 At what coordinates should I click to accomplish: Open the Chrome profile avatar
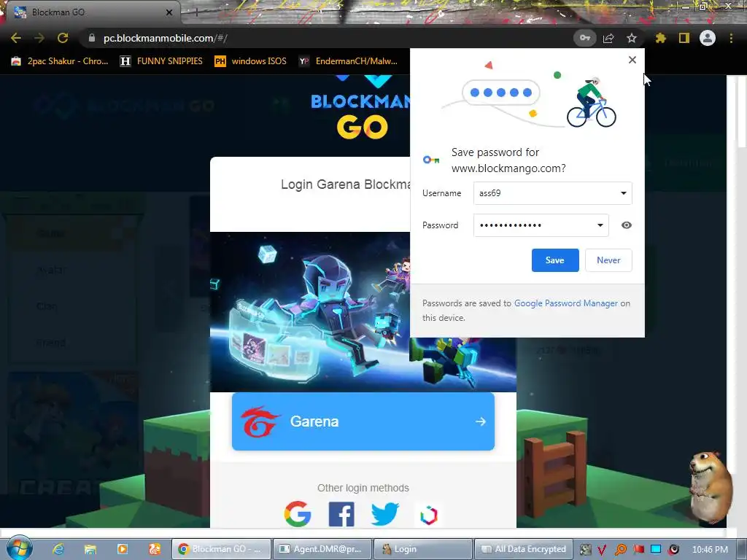pyautogui.click(x=708, y=38)
